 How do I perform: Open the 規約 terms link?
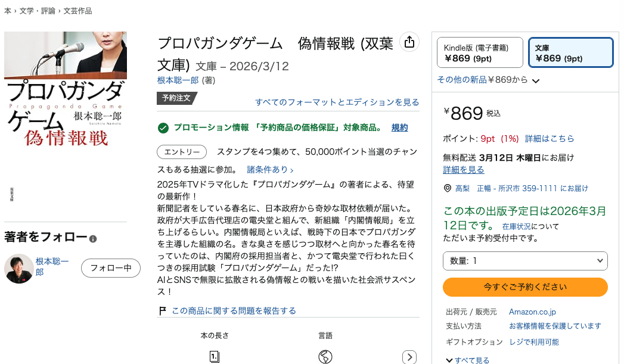pos(399,128)
